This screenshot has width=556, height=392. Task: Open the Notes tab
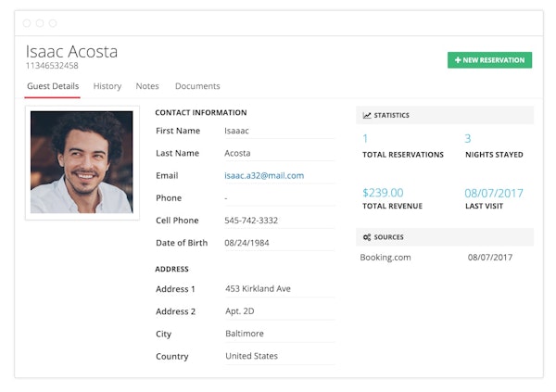147,86
